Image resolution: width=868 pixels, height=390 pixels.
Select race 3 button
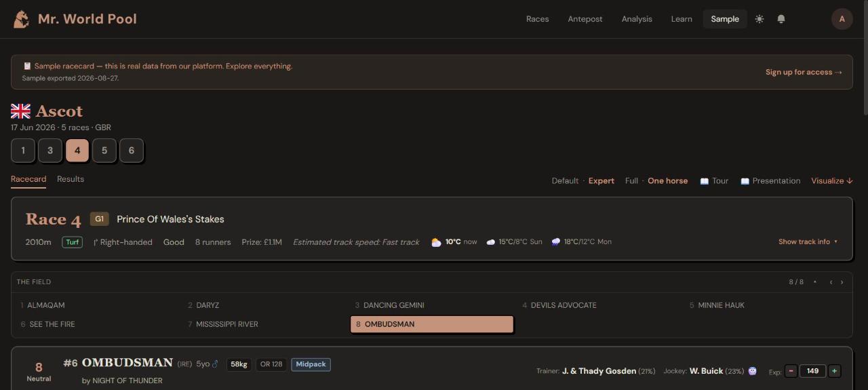(x=50, y=151)
